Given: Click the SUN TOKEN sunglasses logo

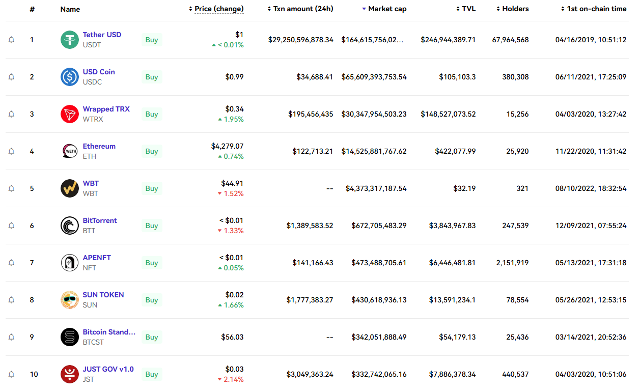Looking at the screenshot, I should [69, 300].
